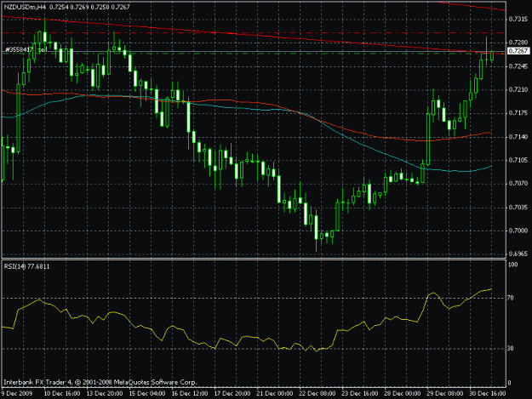Click the 0.7280 price axis label
The image size is (532, 399).
(518, 43)
